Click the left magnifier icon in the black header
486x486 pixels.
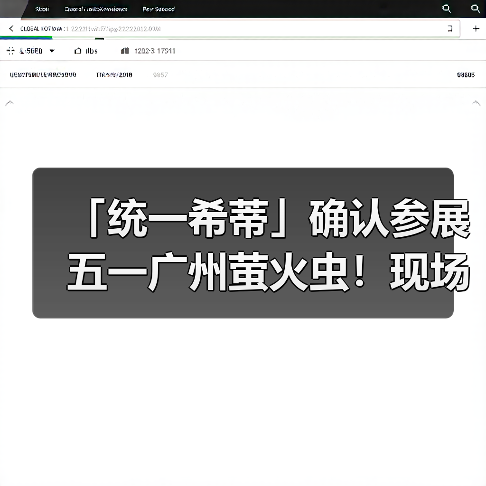click(446, 9)
